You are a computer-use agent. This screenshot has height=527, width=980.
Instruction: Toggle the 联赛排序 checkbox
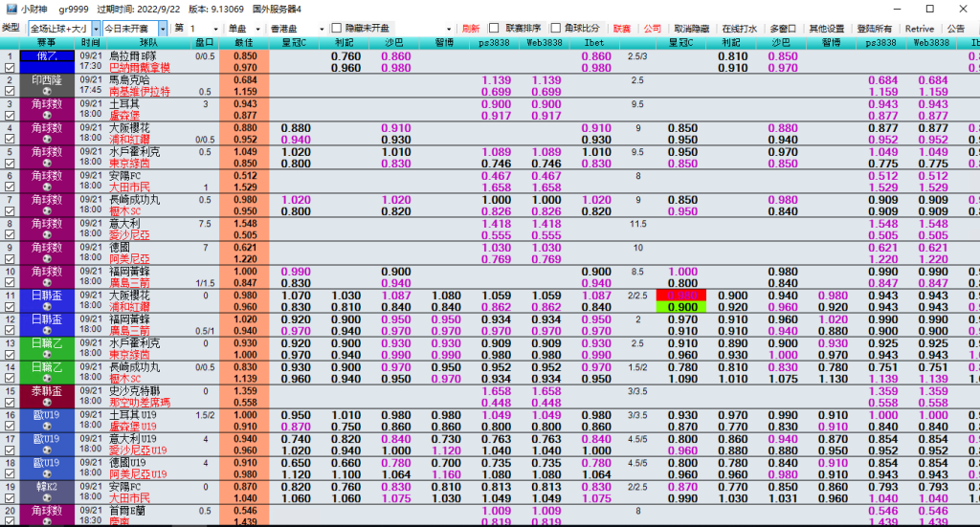(494, 29)
